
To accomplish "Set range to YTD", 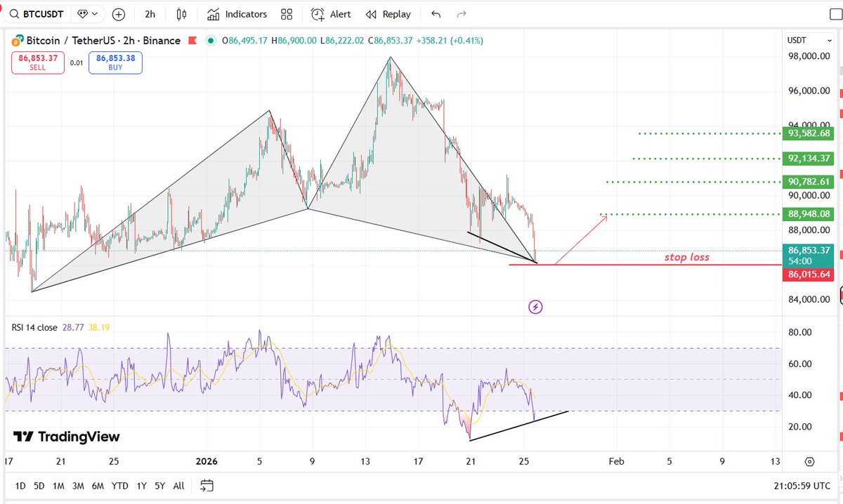I will 120,485.
